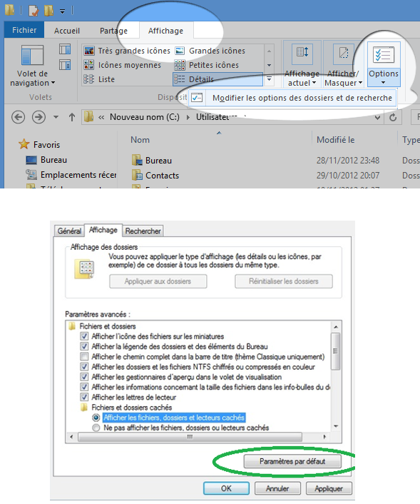The width and height of the screenshot is (420, 504).
Task: Go forward with the Forward arrow
Action: click(x=39, y=117)
